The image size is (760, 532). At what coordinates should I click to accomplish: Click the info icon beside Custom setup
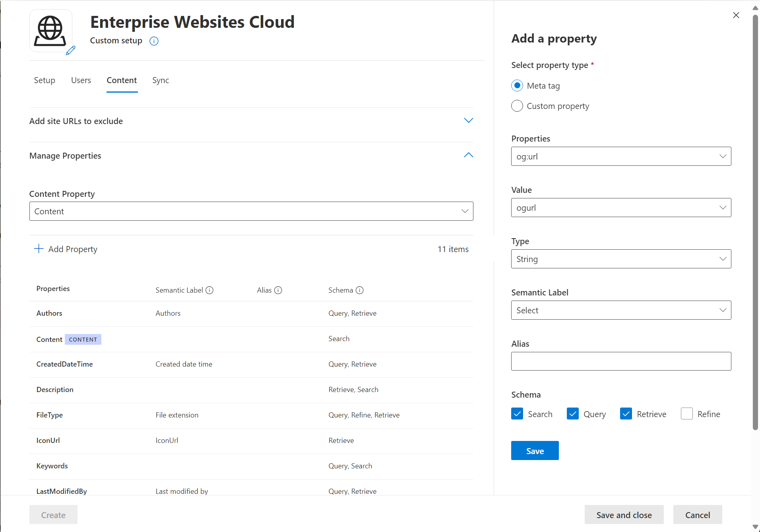tap(153, 41)
